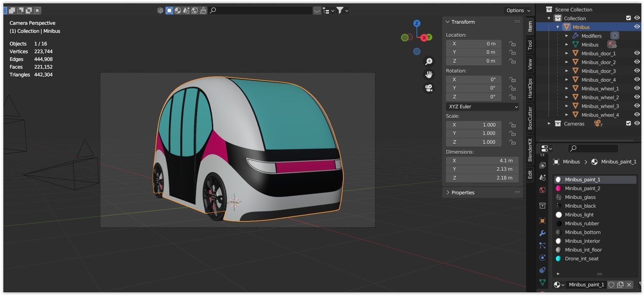Toggle fake user shield for Minibus_paint_1
Viewport: 644px width, 295px height.
pos(611,285)
